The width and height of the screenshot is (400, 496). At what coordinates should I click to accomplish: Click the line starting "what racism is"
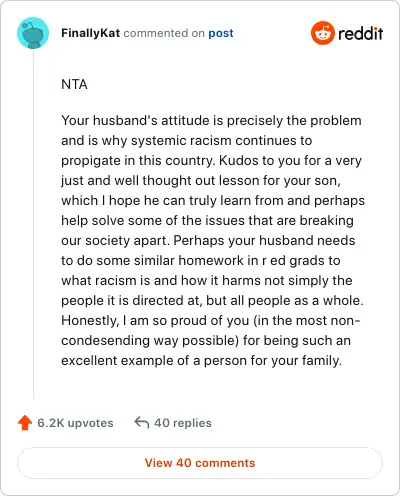207,281
